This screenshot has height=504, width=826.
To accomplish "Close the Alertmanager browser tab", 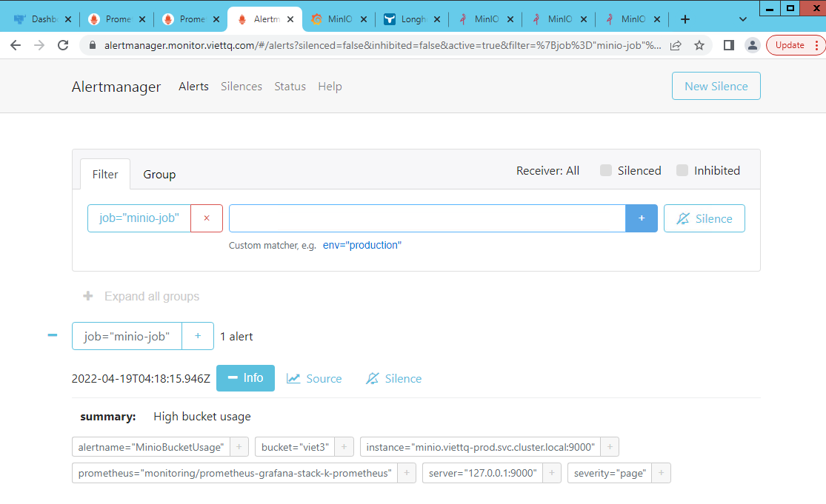I will (x=290, y=19).
